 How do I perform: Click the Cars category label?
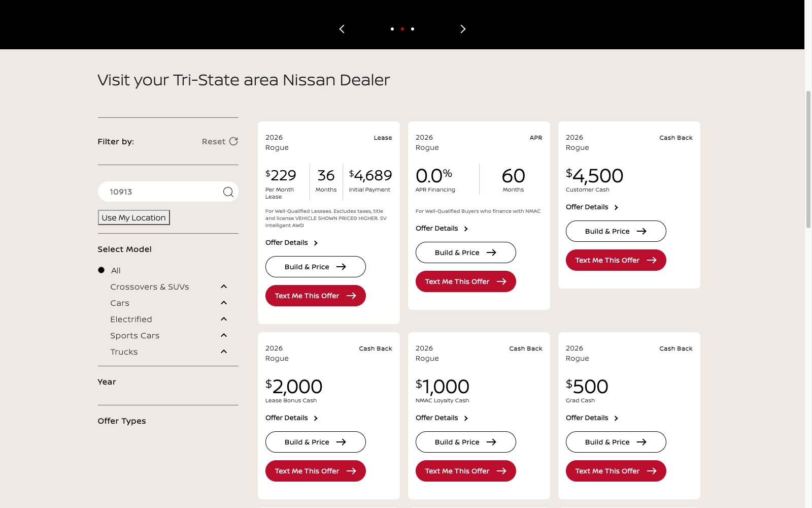pos(120,303)
